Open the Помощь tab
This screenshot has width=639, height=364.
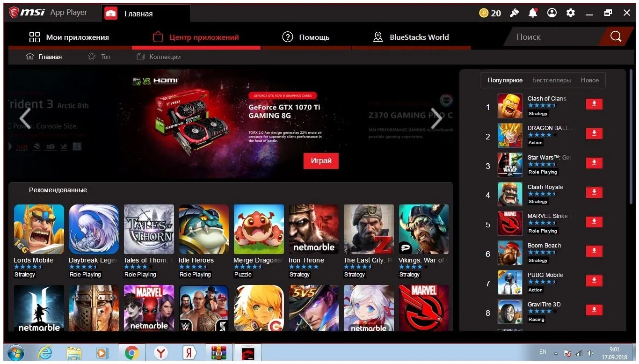(306, 37)
